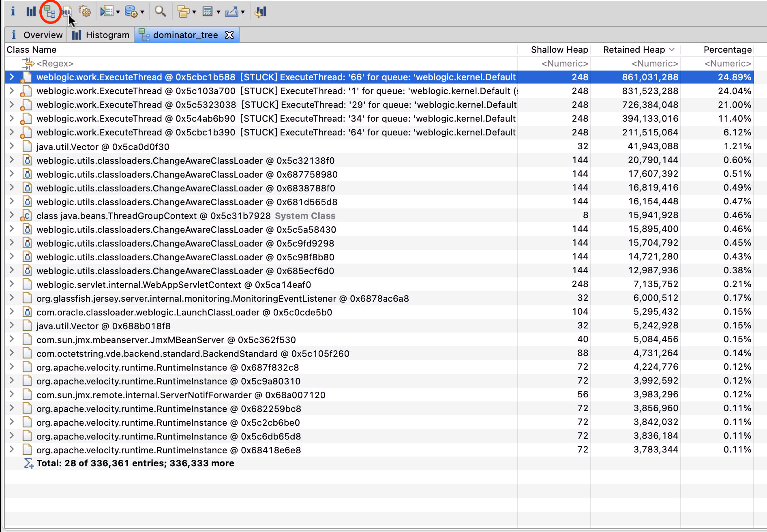Click the thread icon of ExecuteThread '29' row

click(26, 105)
